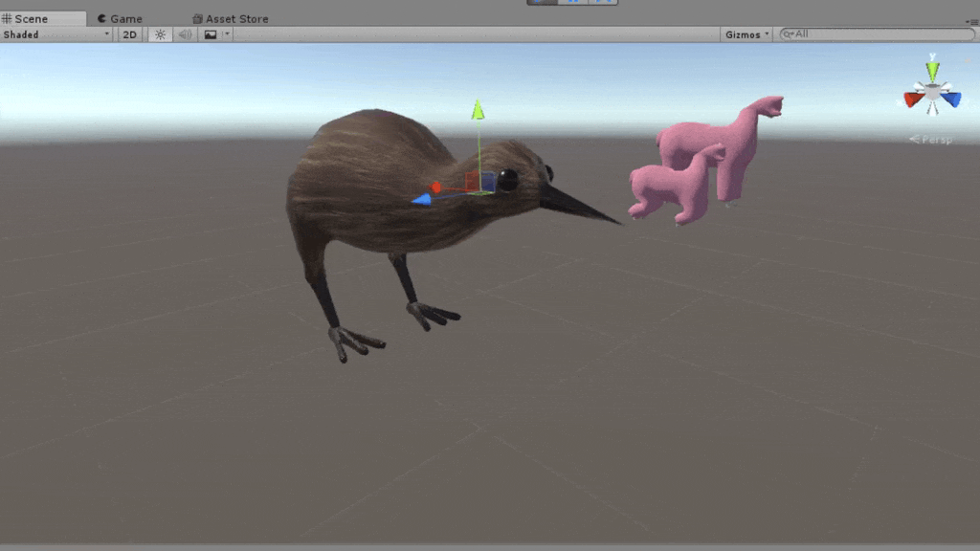Image resolution: width=980 pixels, height=551 pixels.
Task: Expand the Gizmos dropdown menu
Action: point(747,34)
